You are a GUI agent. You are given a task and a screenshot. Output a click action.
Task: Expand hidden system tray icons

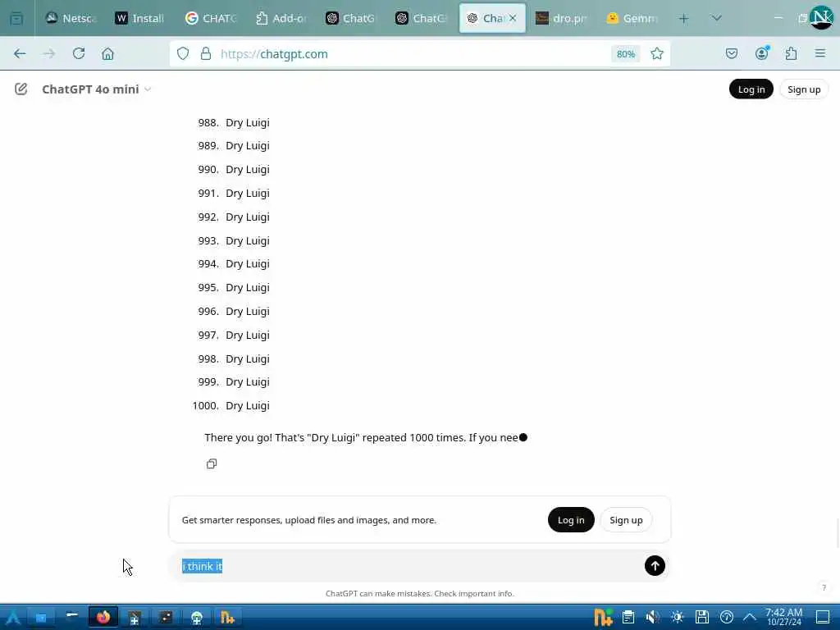[x=750, y=618]
